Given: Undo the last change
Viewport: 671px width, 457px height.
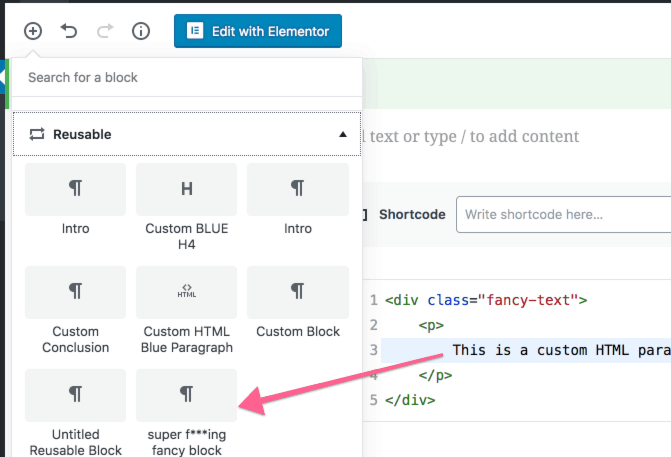Looking at the screenshot, I should pyautogui.click(x=68, y=31).
